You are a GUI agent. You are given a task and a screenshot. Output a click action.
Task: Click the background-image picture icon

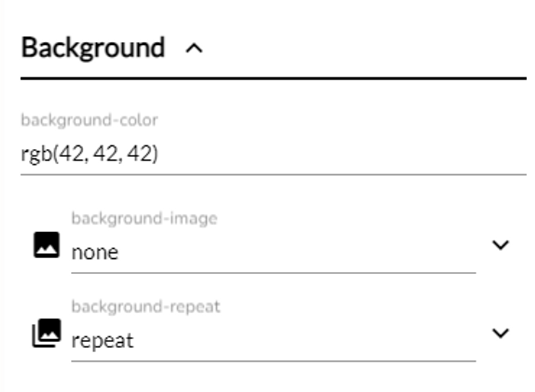point(46,245)
